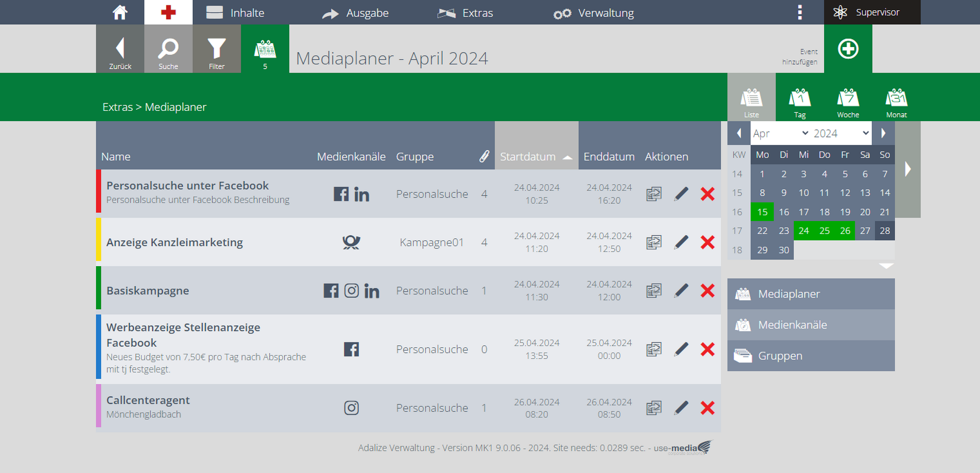The height and width of the screenshot is (473, 980).
Task: Select April 25 in the mini calendar
Action: click(824, 231)
